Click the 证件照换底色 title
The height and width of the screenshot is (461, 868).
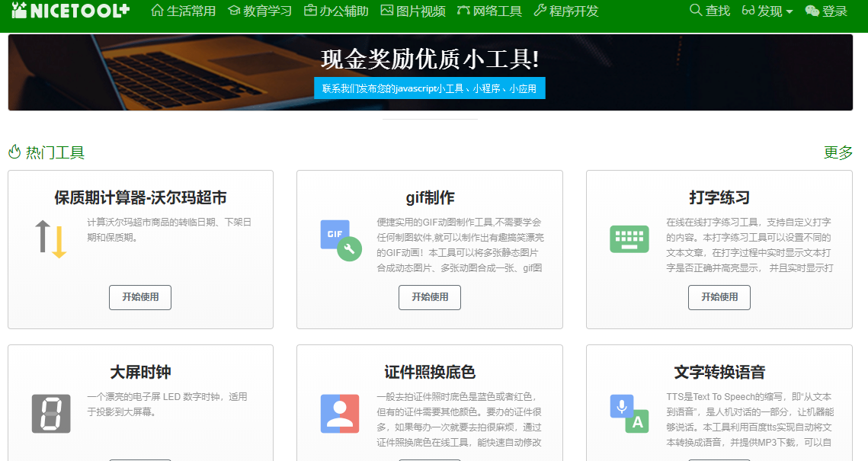pyautogui.click(x=430, y=373)
